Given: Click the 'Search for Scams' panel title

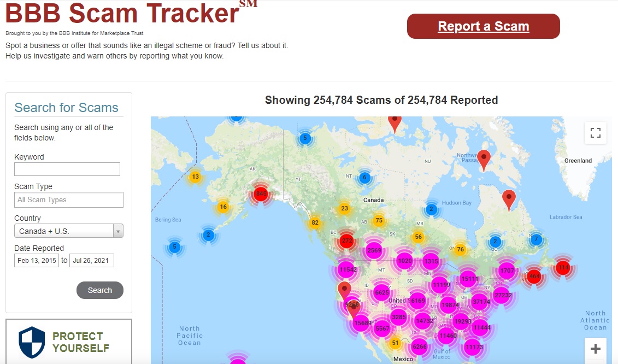Looking at the screenshot, I should pyautogui.click(x=66, y=108).
